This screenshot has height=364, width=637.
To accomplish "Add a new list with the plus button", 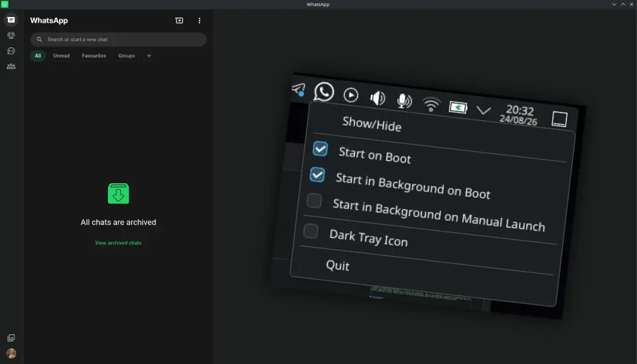I will tap(149, 56).
